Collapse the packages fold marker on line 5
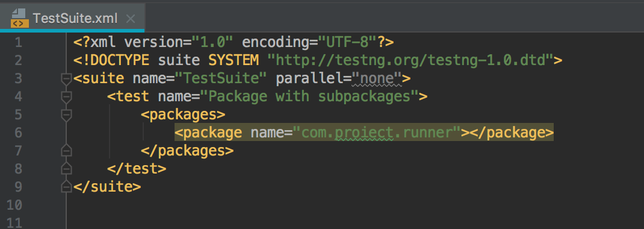Screen dimensions: 644x229 coord(66,114)
